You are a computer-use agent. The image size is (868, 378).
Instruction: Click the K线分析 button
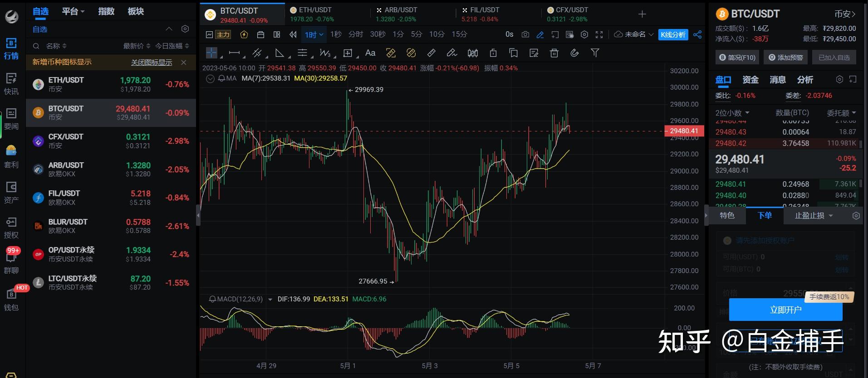tap(673, 34)
